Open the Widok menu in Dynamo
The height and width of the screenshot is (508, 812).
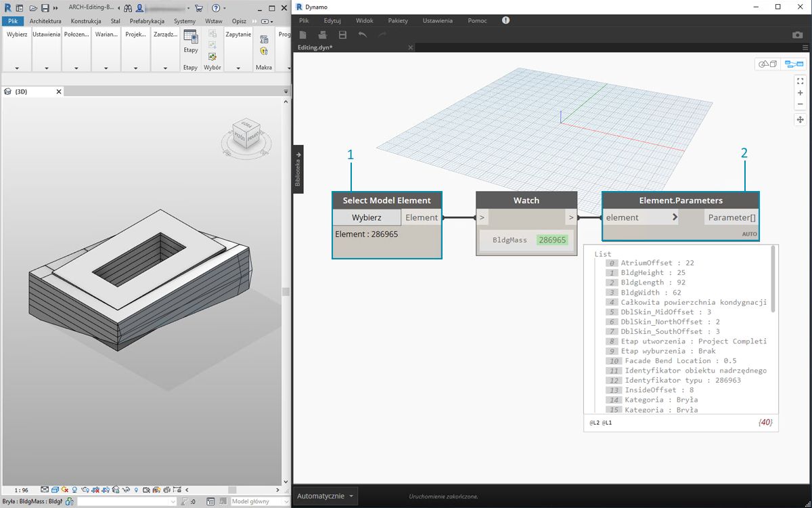coord(365,20)
